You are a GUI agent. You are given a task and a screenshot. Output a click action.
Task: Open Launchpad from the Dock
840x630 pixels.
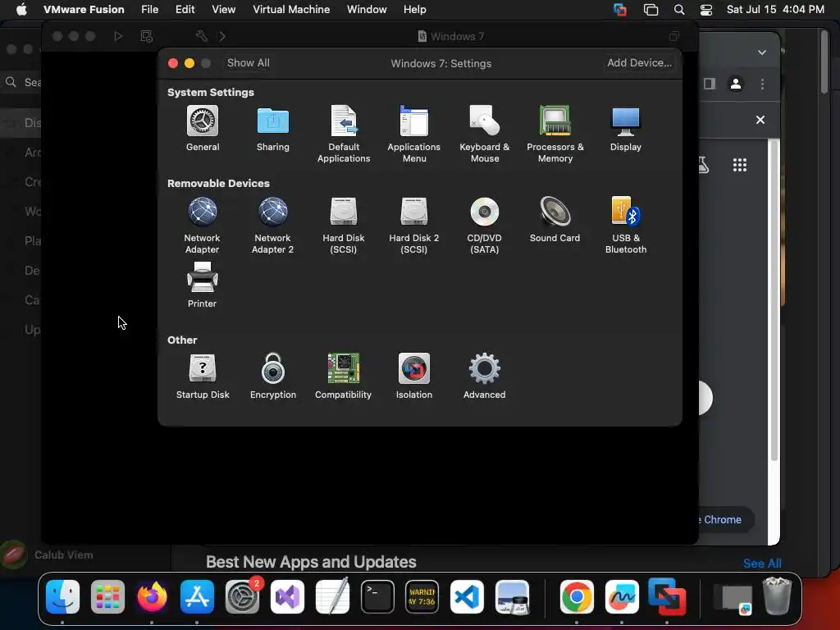point(107,596)
